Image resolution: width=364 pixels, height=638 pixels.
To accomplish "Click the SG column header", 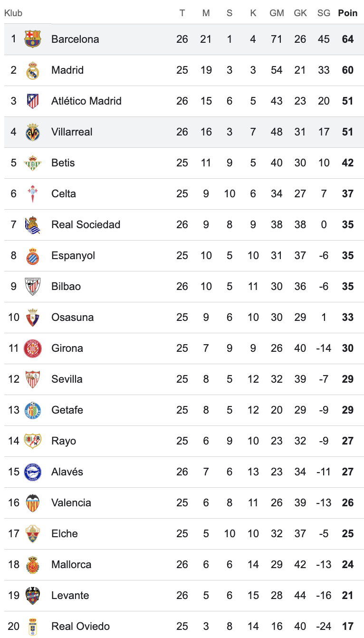I will tap(324, 13).
